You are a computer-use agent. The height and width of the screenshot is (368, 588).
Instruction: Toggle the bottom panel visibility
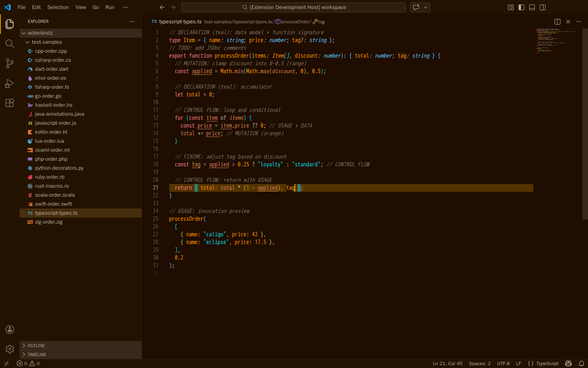[532, 7]
